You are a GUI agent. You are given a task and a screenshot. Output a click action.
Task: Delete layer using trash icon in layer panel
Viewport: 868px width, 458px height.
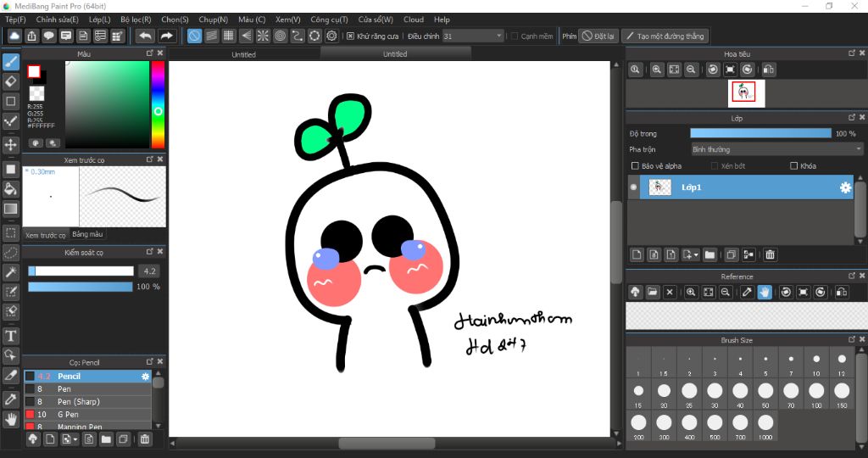point(770,254)
